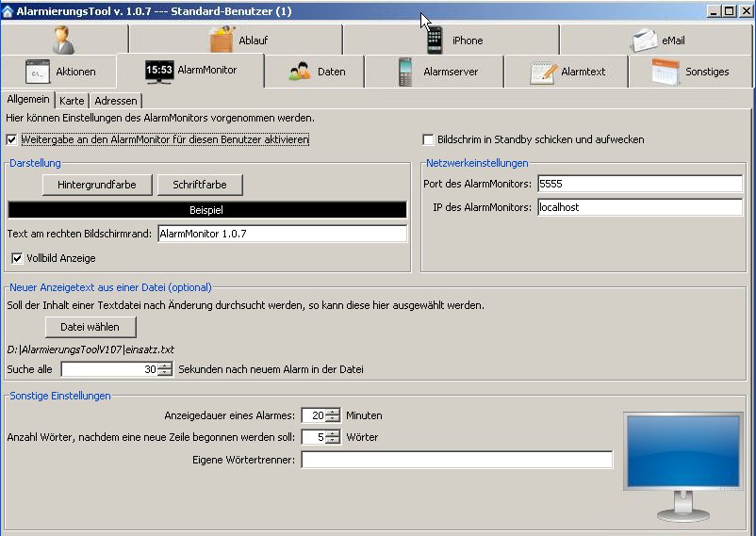This screenshot has height=536, width=756.
Task: Click the iPhone tab icon
Action: [434, 40]
